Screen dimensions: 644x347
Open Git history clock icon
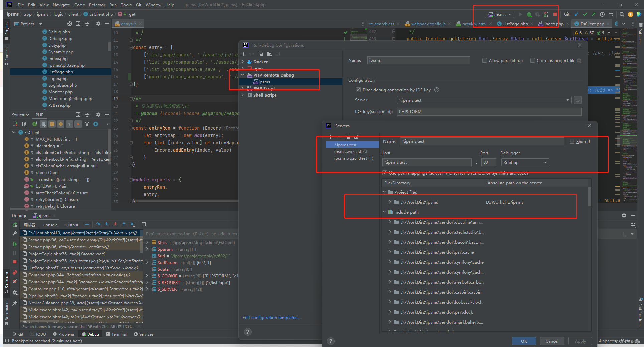602,14
